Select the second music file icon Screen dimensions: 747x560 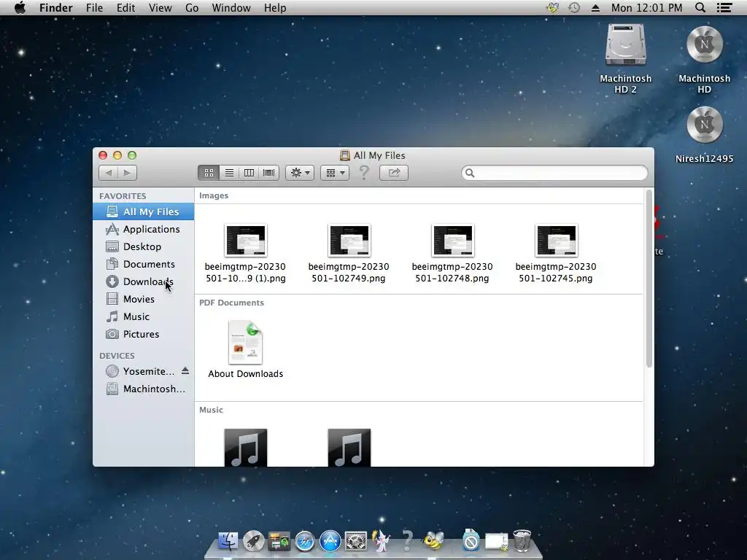(349, 448)
